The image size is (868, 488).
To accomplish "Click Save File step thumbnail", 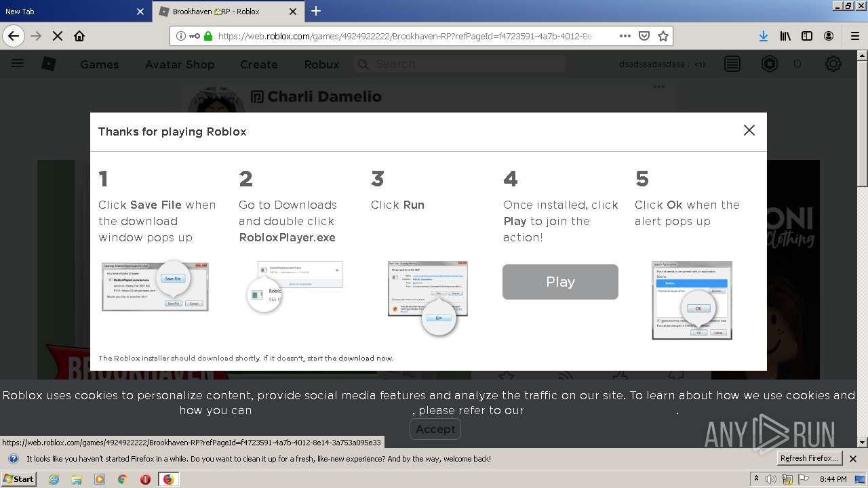I will click(x=155, y=286).
